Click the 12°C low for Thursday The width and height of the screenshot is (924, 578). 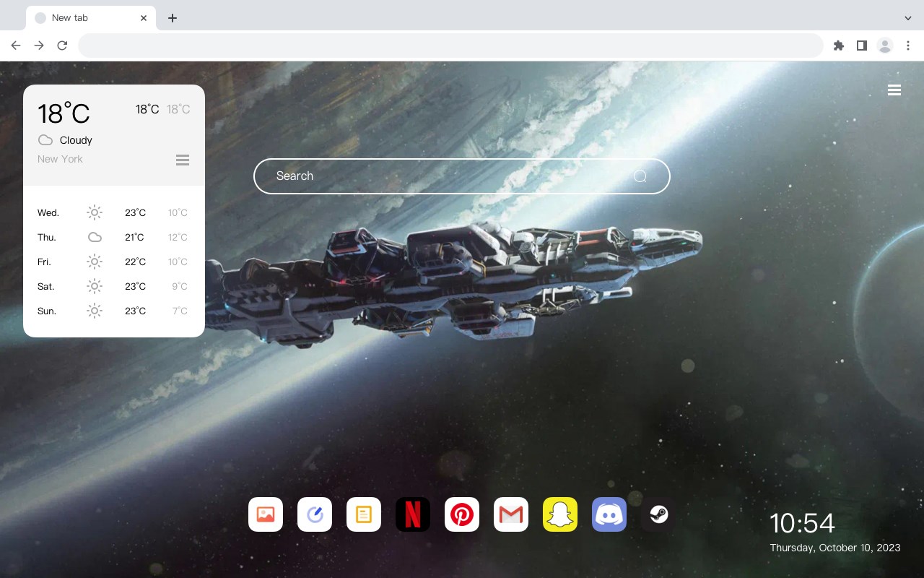[x=178, y=237]
